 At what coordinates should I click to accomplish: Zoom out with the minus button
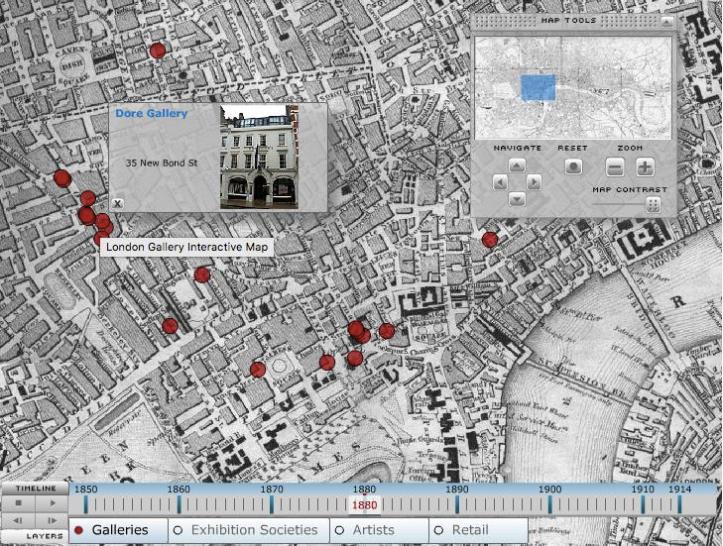coord(616,168)
